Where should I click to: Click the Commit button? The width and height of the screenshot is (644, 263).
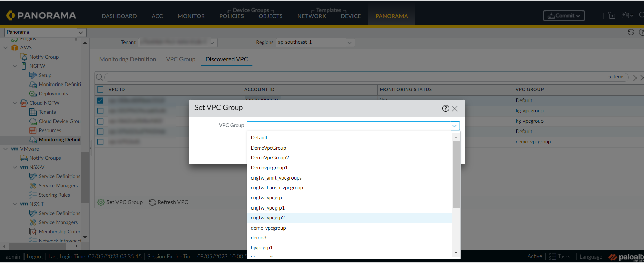564,16
